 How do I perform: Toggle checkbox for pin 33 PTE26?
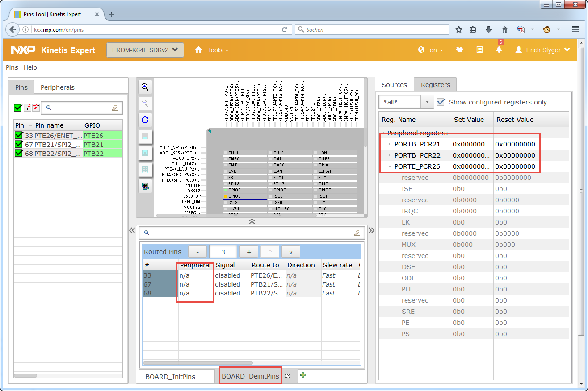(x=19, y=135)
